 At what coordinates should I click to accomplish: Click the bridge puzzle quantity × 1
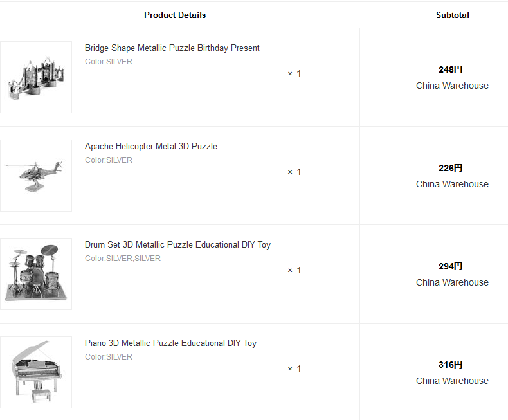[295, 74]
